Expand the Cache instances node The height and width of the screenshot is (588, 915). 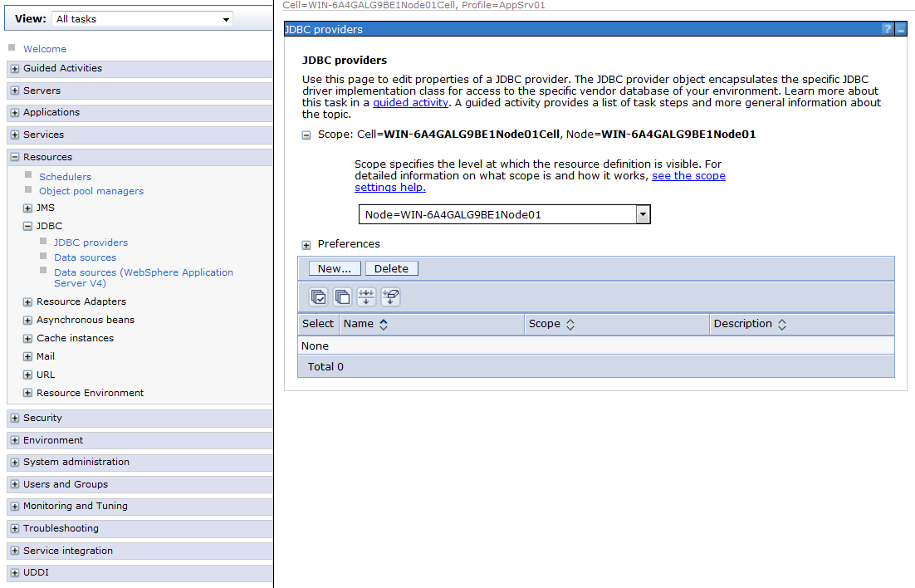tap(27, 339)
